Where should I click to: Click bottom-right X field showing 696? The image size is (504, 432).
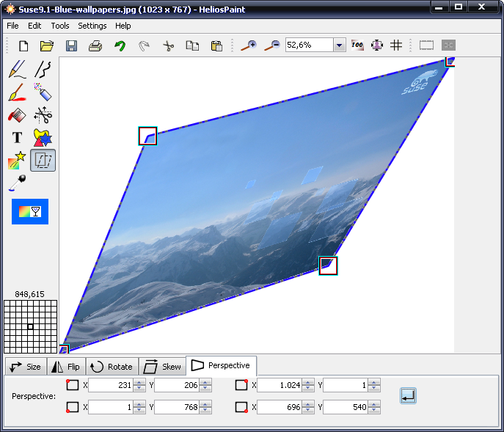coord(280,407)
